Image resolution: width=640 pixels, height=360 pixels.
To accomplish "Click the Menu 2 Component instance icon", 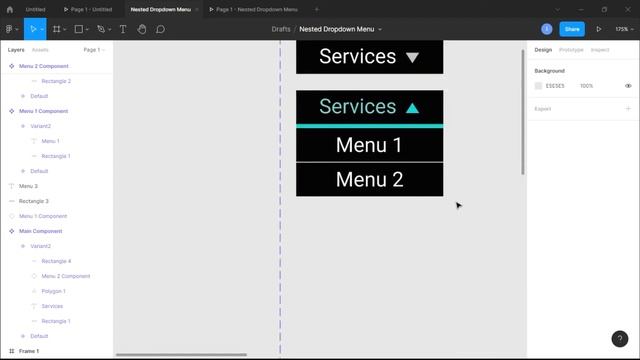I will click(34, 276).
